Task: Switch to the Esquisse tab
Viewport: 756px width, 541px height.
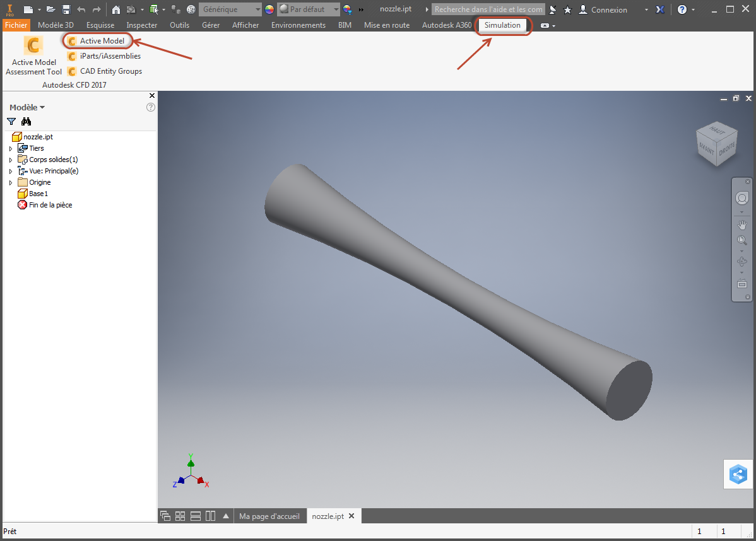Action: coord(100,25)
